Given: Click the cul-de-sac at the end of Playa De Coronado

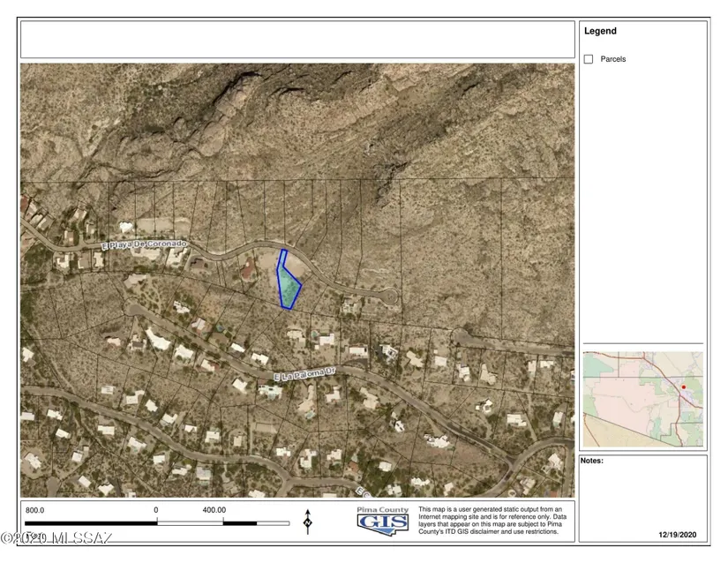Looking at the screenshot, I should pyautogui.click(x=387, y=297).
